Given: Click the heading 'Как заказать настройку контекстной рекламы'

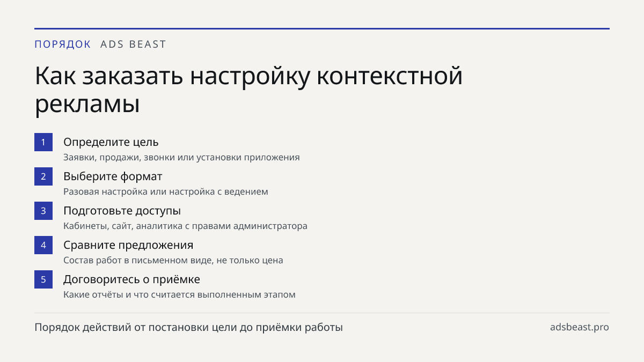Looking at the screenshot, I should click(x=248, y=90).
